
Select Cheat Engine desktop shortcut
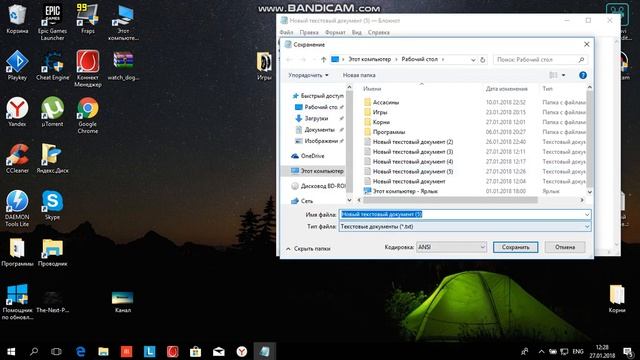pos(52,65)
